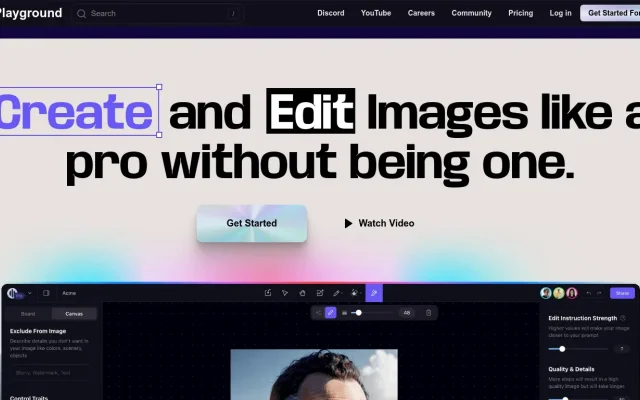Click the Acme project name
This screenshot has width=640, height=400.
tap(69, 293)
